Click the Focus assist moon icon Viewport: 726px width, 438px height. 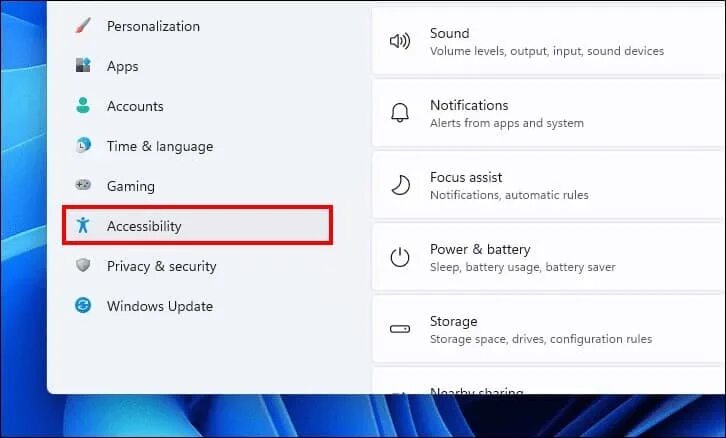click(x=401, y=185)
